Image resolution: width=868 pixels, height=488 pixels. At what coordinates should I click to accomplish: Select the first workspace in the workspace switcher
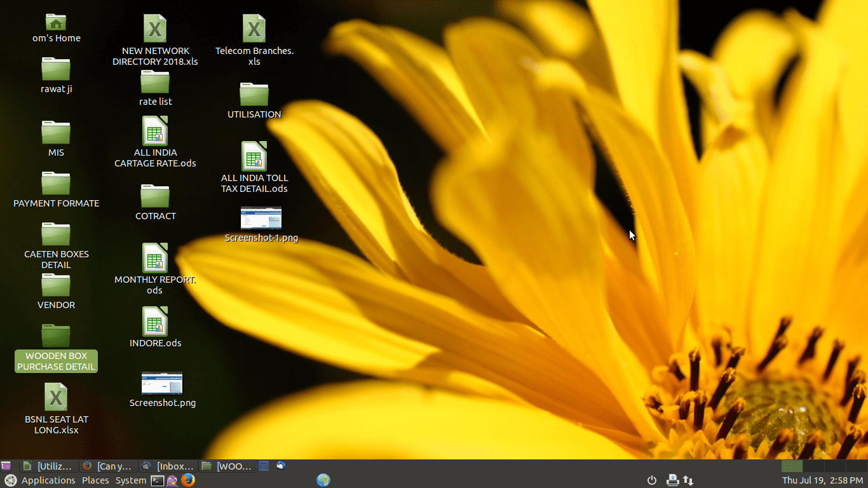792,466
